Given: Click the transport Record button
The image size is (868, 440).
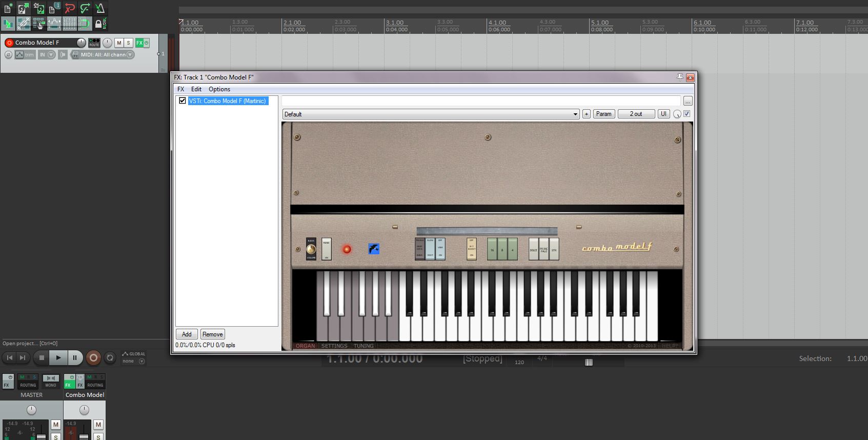Looking at the screenshot, I should click(93, 357).
